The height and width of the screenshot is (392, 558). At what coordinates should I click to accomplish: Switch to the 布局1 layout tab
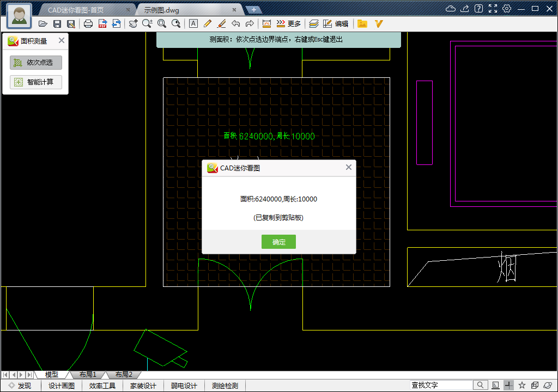click(88, 375)
